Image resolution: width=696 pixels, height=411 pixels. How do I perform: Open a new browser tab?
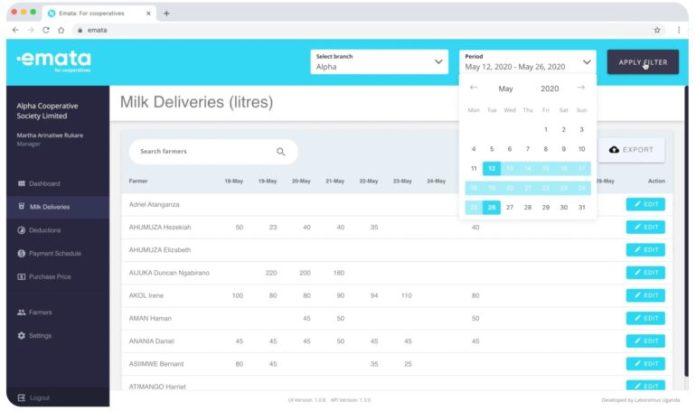point(166,13)
